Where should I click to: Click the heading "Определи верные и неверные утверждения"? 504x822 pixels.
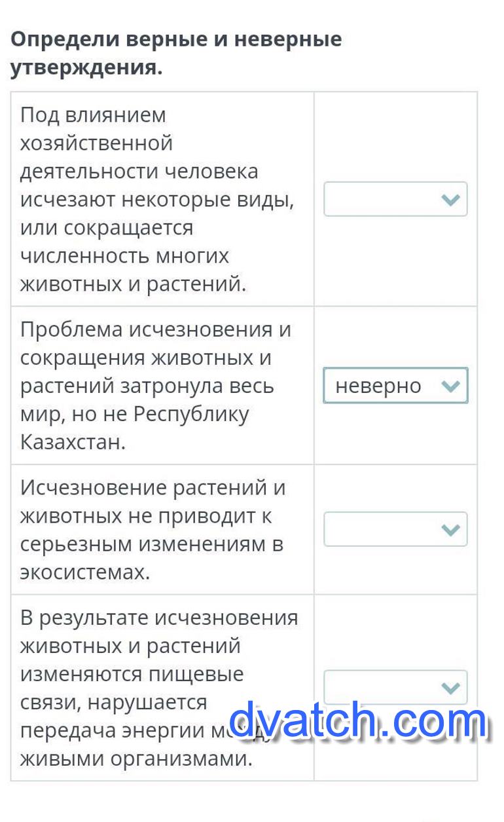(175, 53)
